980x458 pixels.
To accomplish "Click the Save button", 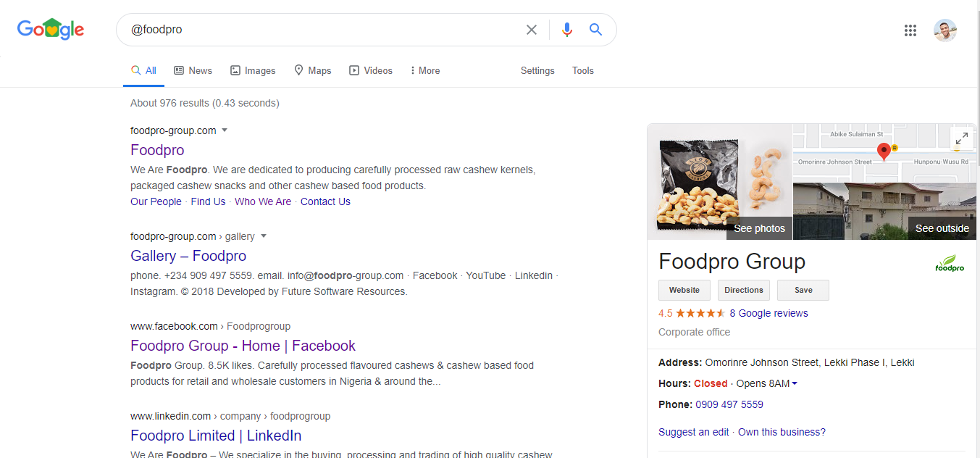I will point(803,290).
